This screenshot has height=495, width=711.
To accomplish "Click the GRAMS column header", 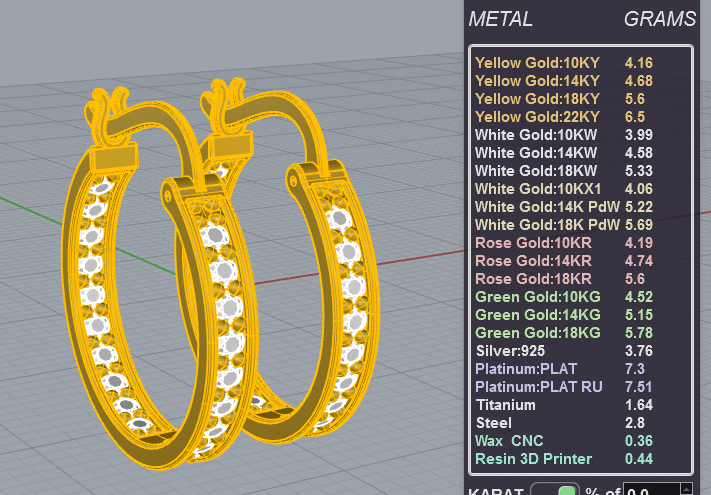I will (660, 19).
